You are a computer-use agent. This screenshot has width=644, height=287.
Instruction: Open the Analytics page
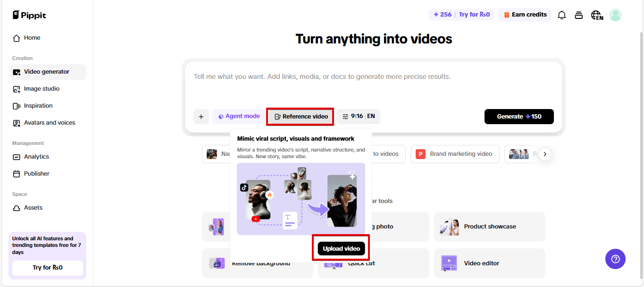[x=36, y=157]
